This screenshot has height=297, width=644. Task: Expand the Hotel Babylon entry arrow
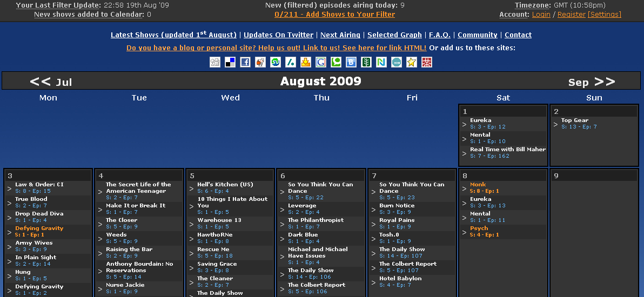pos(373,282)
